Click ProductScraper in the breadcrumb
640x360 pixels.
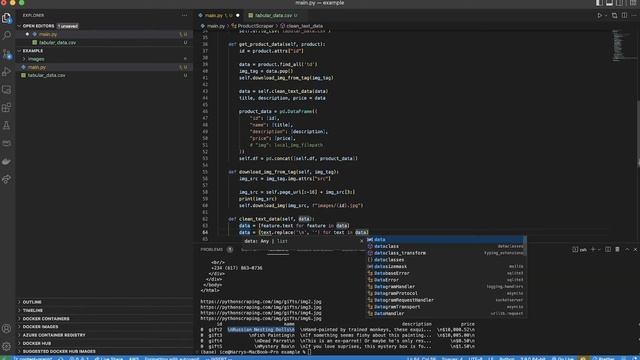click(255, 26)
